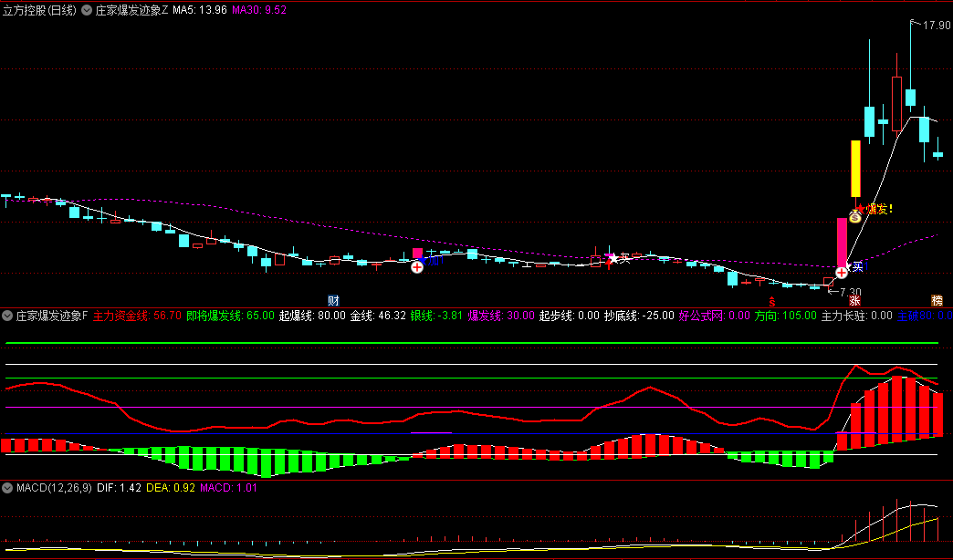Click the white star buy signal
Screen dimensions: 953x560
coord(613,259)
